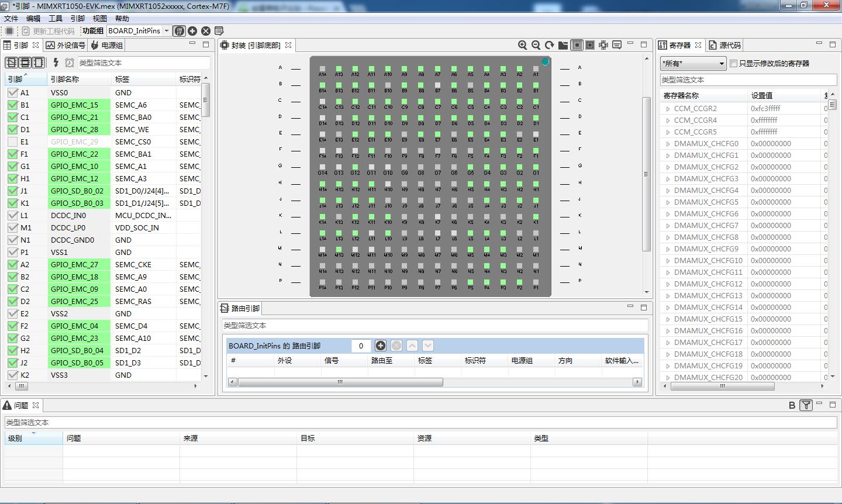Screen dimensions: 842x504
Task: Toggle checkbox for pin C1
Action: pyautogui.click(x=12, y=117)
